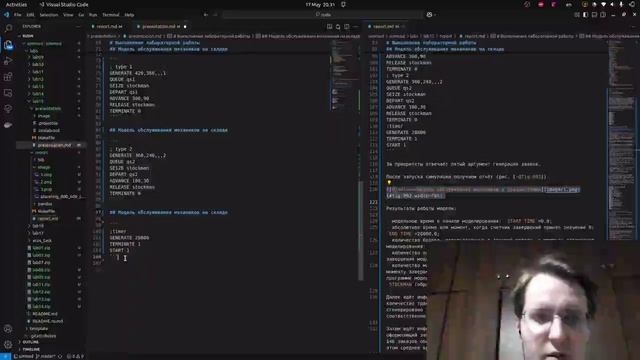The image size is (640, 360).
Task: Expand the lab17 folder
Action: 38,233
